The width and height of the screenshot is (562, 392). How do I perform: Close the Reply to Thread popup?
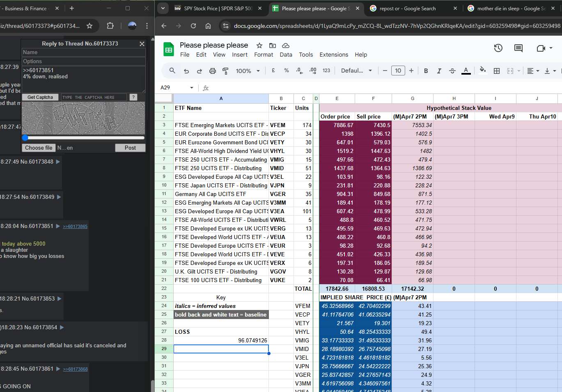coord(142,43)
